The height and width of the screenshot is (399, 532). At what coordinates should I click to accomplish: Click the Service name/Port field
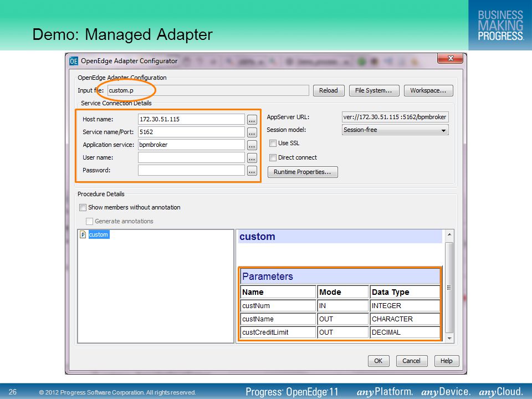point(191,132)
